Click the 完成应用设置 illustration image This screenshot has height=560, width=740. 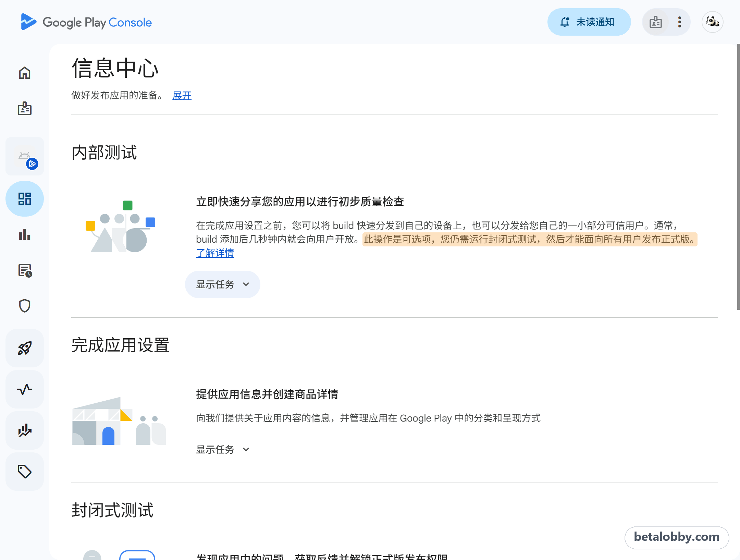click(x=119, y=421)
